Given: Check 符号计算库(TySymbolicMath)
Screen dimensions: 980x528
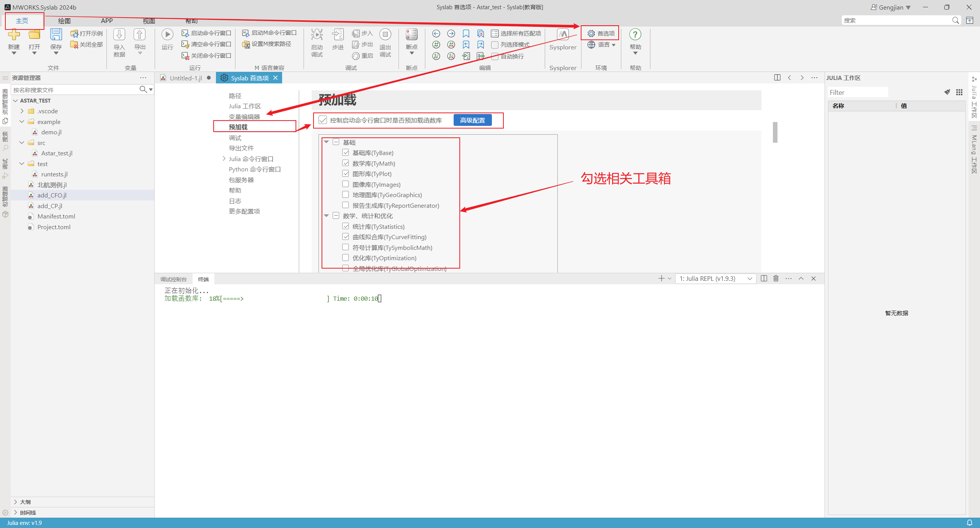Looking at the screenshot, I should click(x=346, y=248).
